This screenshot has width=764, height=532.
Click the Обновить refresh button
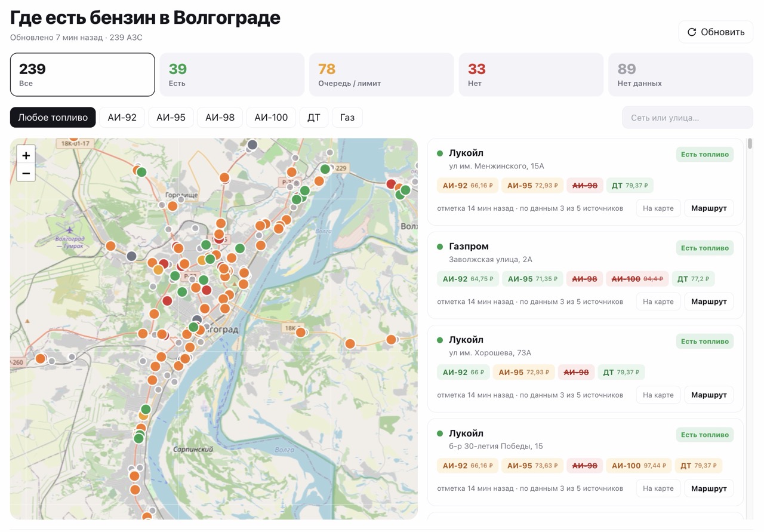click(x=716, y=32)
